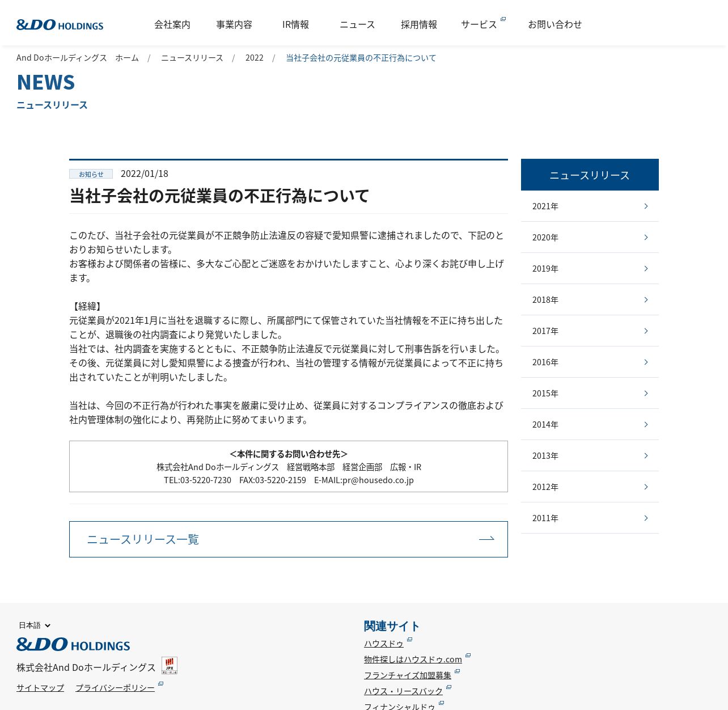Image resolution: width=728 pixels, height=710 pixels.
Task: Click external link icon next to プライバシーポリシー
Action: point(160,684)
